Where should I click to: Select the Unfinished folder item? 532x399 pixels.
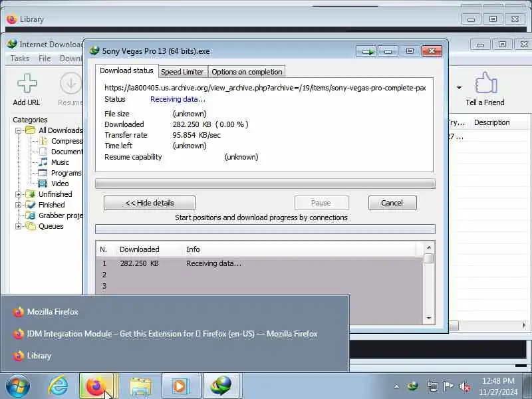(49, 194)
